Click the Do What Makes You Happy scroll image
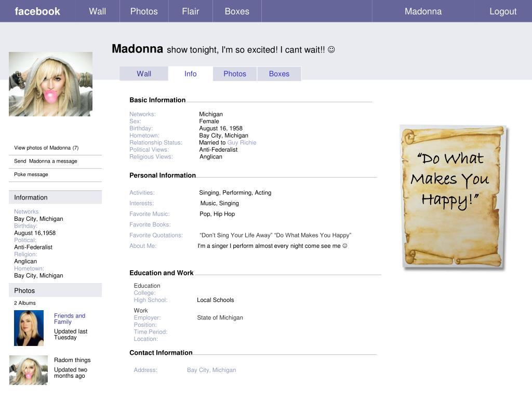532x399 pixels. pyautogui.click(x=453, y=197)
